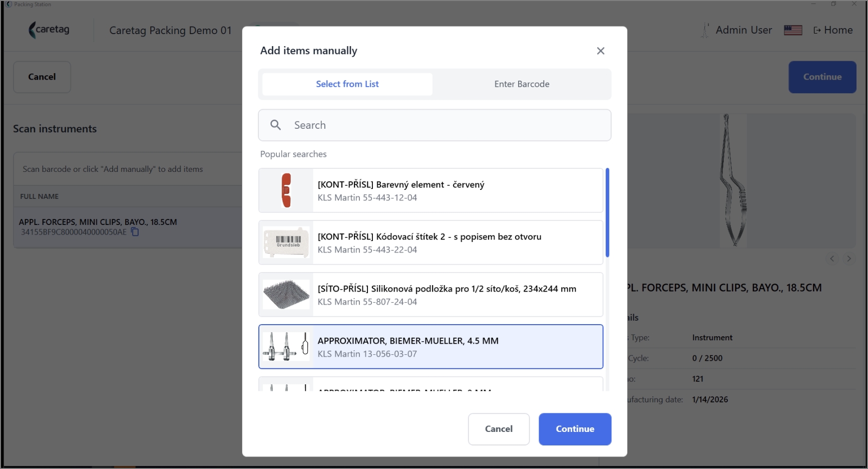Image resolution: width=868 pixels, height=469 pixels.
Task: Click the Admin User avatar icon
Action: [x=705, y=30]
